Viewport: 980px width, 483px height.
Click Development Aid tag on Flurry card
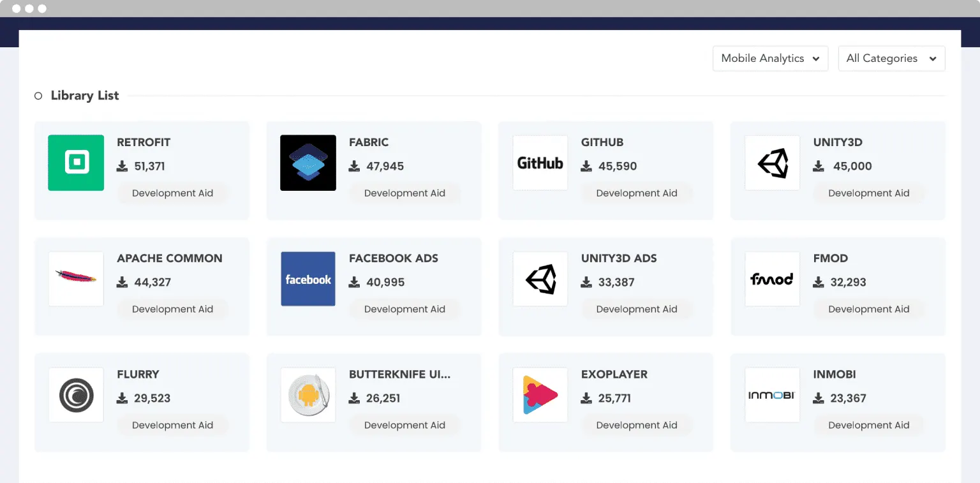click(172, 426)
